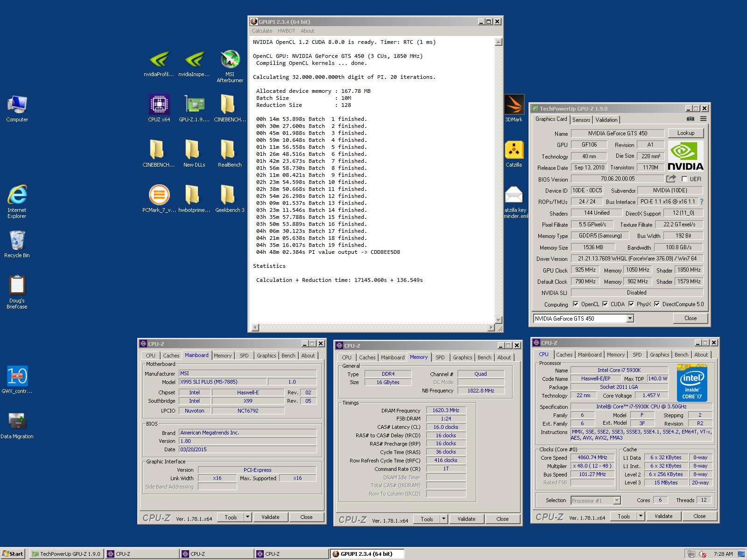Click Bus Interface question mark in GPU-Z

pyautogui.click(x=701, y=202)
